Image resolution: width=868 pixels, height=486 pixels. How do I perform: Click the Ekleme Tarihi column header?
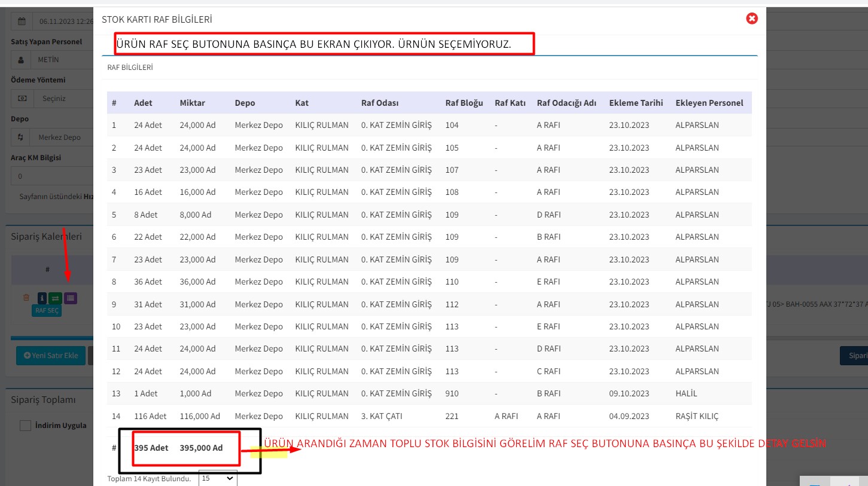635,103
